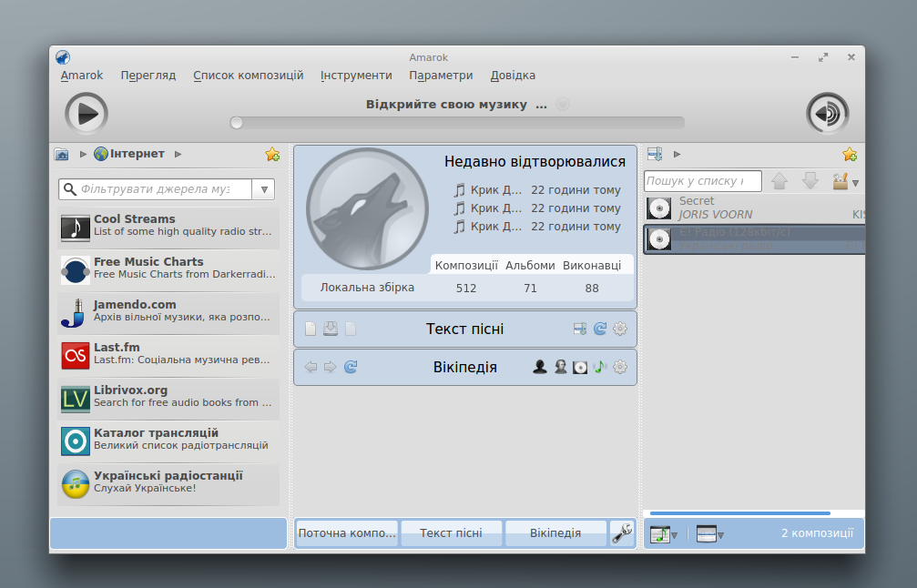Toggle lyrics auto-scroll icon
The height and width of the screenshot is (588, 917).
pos(580,329)
